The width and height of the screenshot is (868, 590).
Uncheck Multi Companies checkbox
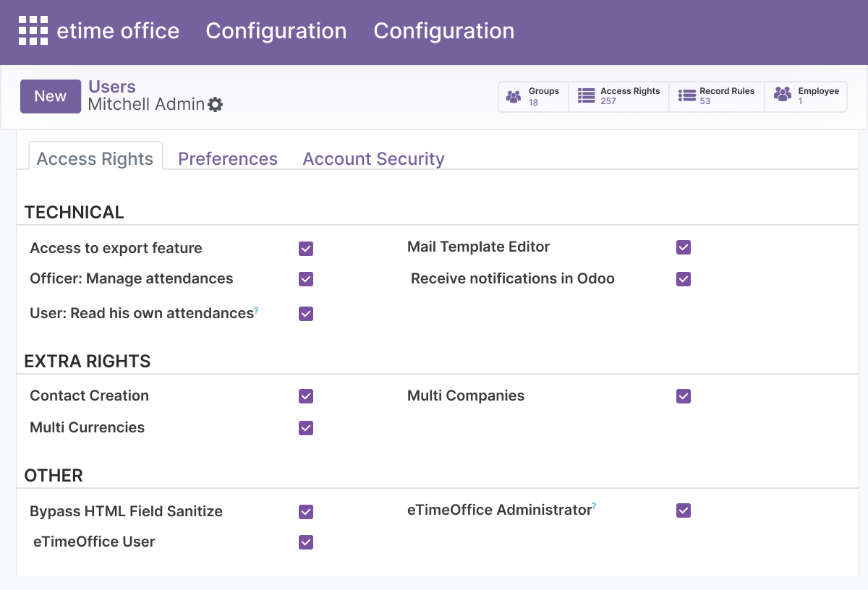pos(684,396)
